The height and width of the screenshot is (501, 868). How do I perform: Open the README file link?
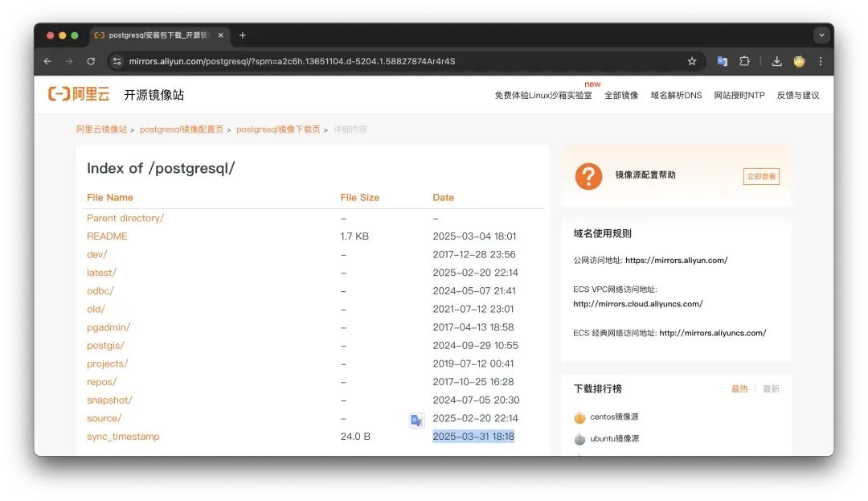coord(107,236)
